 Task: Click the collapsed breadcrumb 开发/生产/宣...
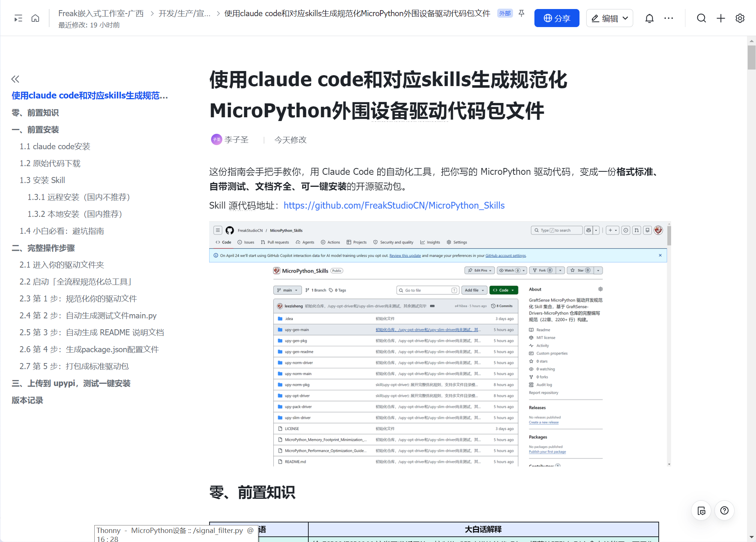184,14
